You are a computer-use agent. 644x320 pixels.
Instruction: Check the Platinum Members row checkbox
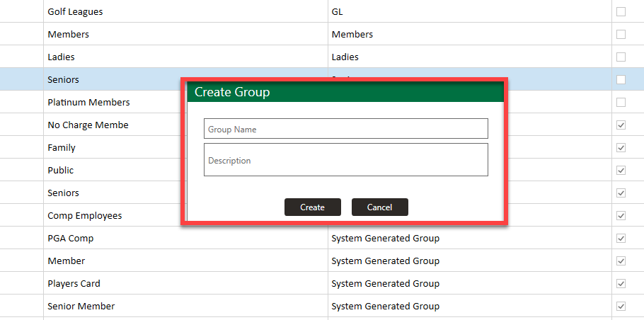click(621, 103)
